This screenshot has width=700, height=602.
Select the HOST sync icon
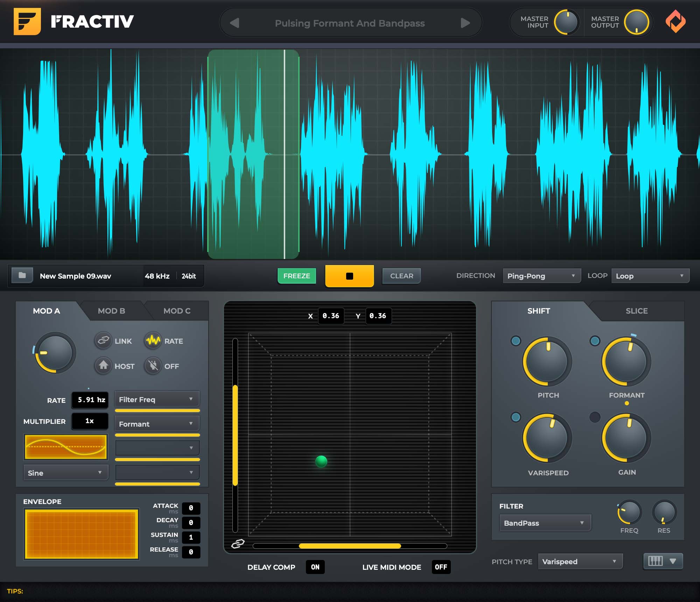(104, 366)
